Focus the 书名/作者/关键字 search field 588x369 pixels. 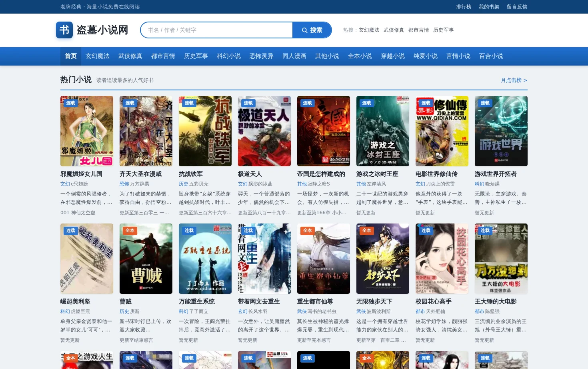[x=217, y=30]
